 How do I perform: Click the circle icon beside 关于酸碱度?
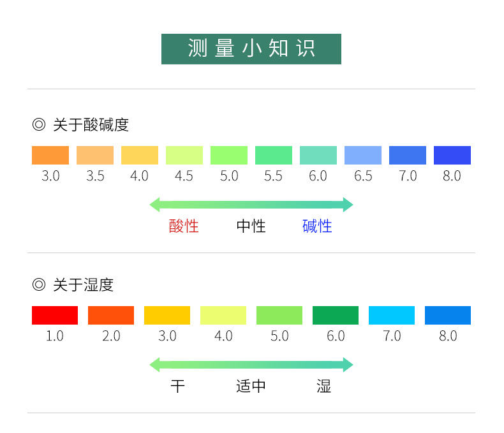click(x=39, y=124)
